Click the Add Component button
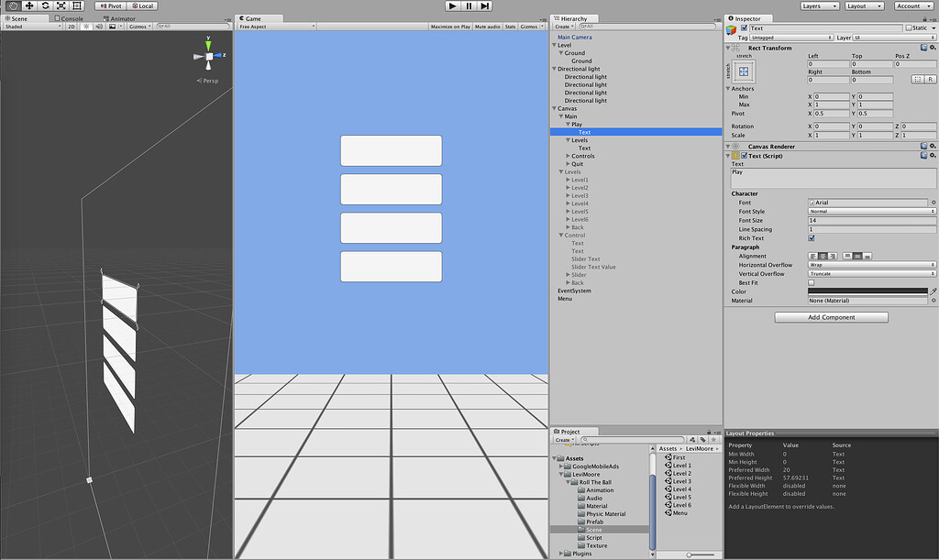 [x=831, y=316]
